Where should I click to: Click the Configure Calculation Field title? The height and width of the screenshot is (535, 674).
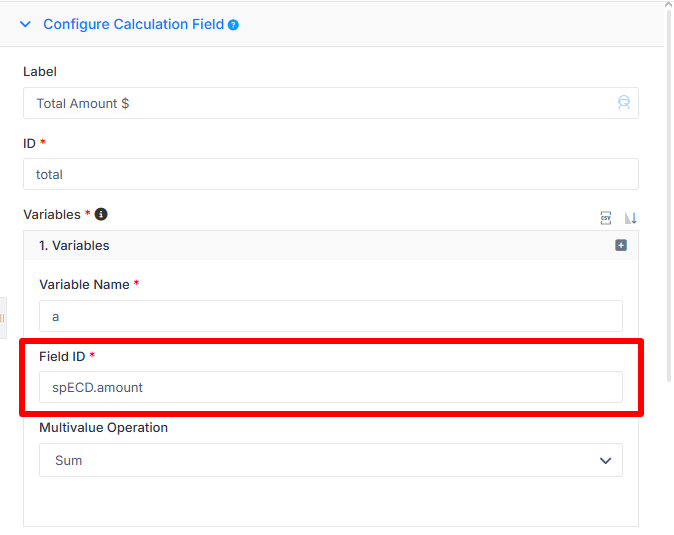click(133, 24)
